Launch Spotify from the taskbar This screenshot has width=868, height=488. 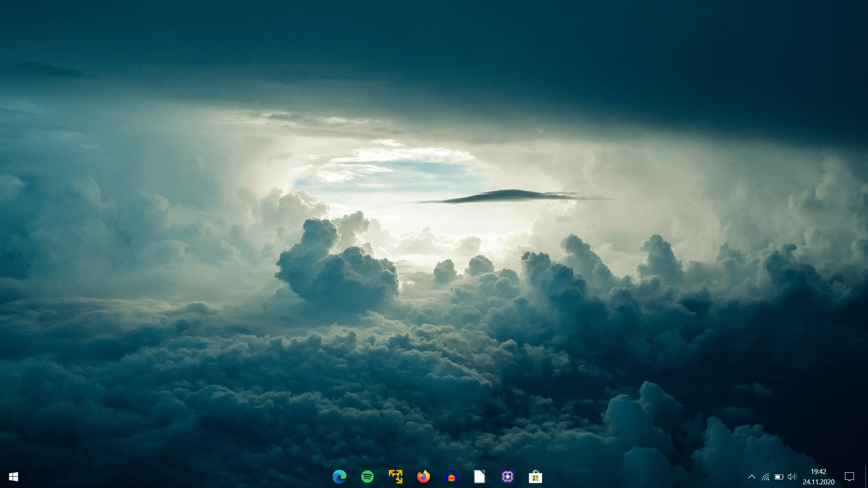[x=367, y=477]
